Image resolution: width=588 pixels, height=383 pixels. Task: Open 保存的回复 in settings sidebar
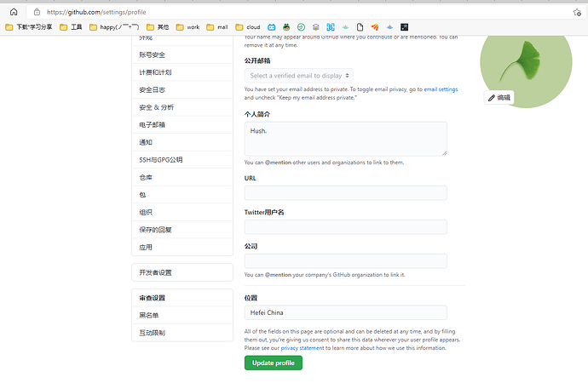click(182, 230)
